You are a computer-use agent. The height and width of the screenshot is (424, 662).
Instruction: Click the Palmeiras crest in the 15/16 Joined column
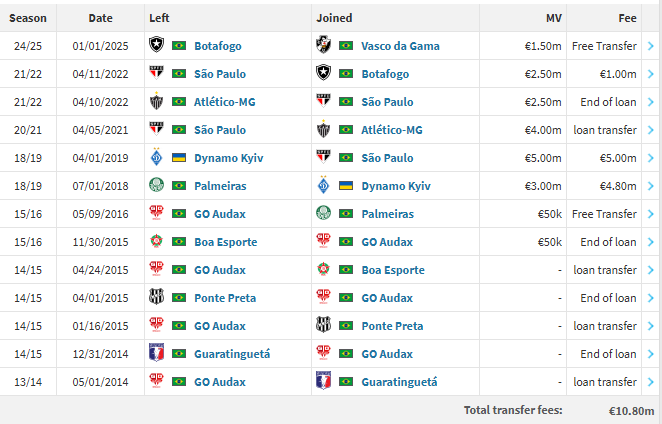(x=323, y=214)
